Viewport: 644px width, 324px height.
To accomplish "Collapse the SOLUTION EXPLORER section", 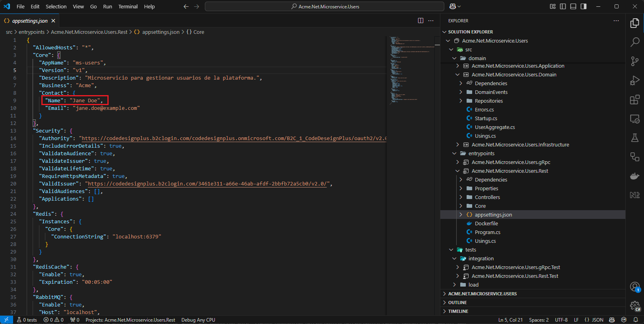I will 445,32.
